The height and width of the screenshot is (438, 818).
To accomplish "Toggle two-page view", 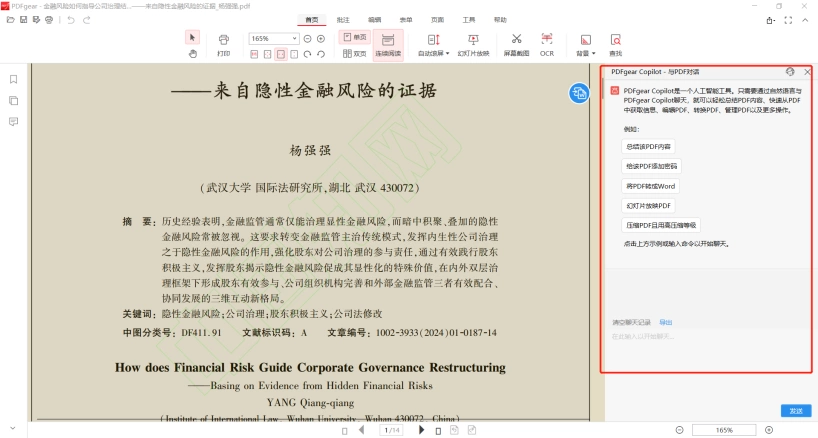I will pyautogui.click(x=355, y=53).
